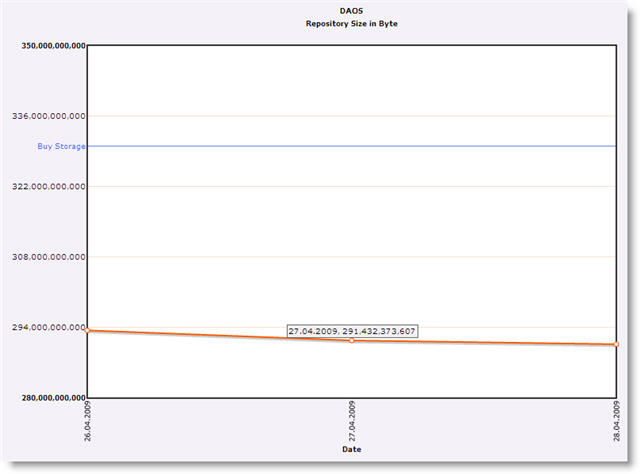Click the orange data point for 28.04.2009
This screenshot has height=474, width=640.
(616, 345)
